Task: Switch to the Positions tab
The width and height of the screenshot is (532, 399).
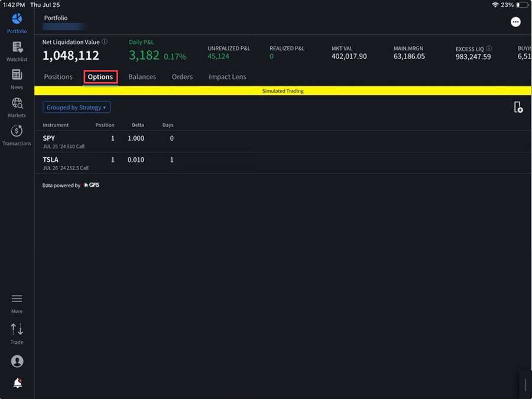Action: coord(58,77)
